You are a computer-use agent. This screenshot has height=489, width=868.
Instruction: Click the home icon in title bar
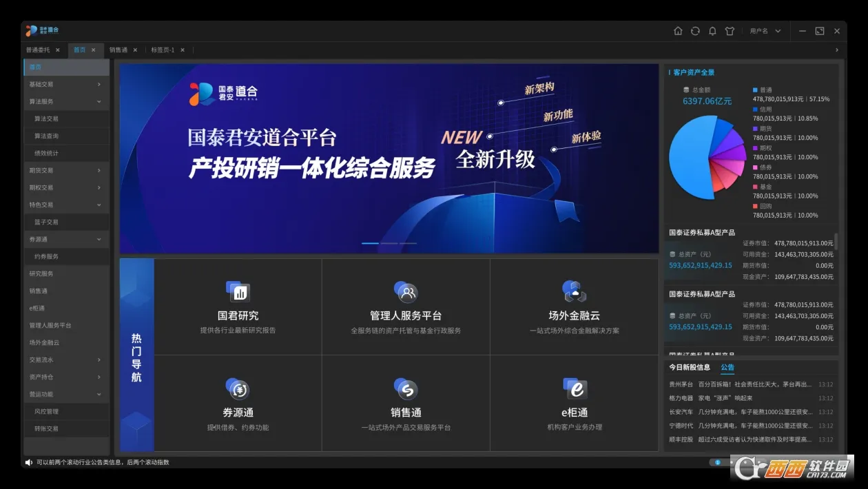coord(678,31)
